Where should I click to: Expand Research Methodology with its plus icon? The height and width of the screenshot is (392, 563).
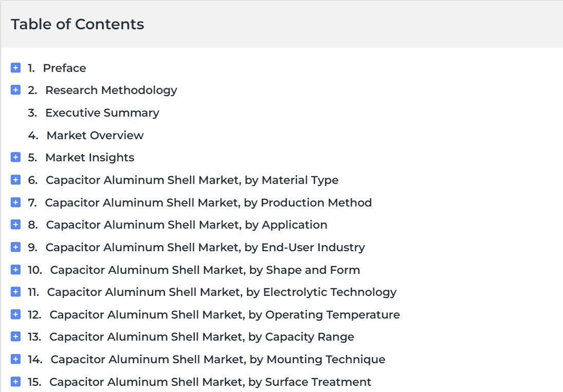(x=15, y=90)
